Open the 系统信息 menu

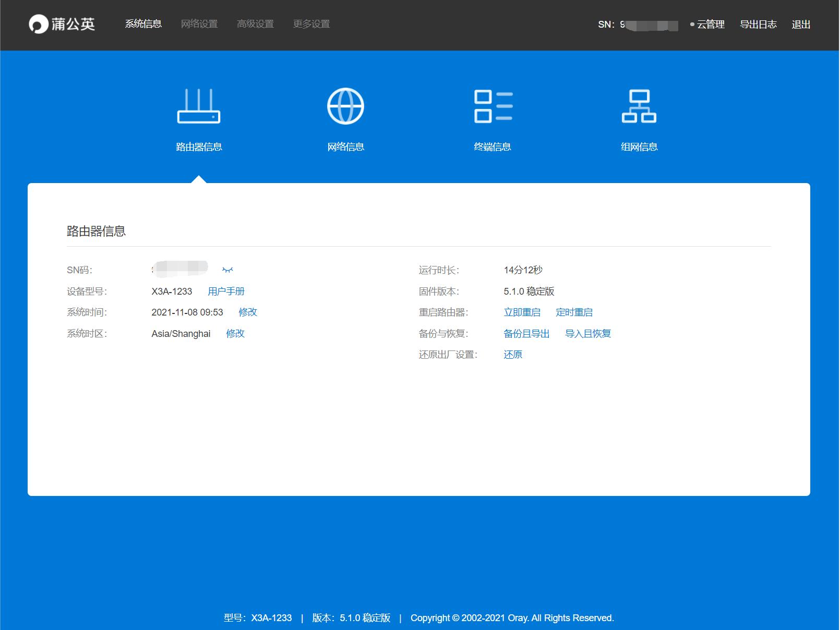coord(143,24)
